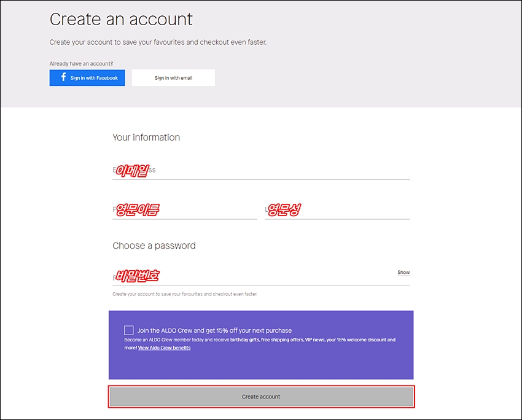Click the Create an account heading
This screenshot has width=522, height=420.
pos(121,19)
